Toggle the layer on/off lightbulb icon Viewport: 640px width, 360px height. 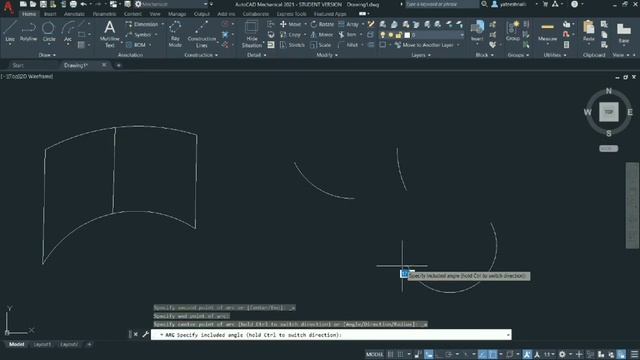tap(382, 35)
